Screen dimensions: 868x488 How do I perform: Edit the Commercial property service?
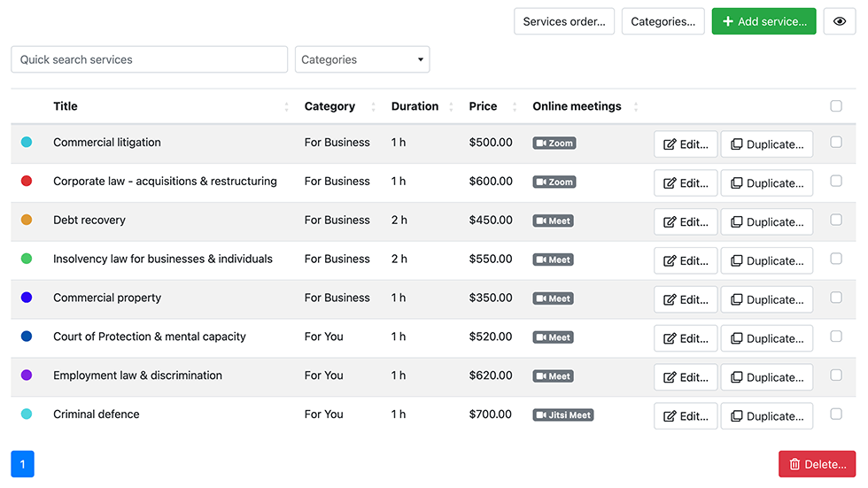[x=686, y=299]
